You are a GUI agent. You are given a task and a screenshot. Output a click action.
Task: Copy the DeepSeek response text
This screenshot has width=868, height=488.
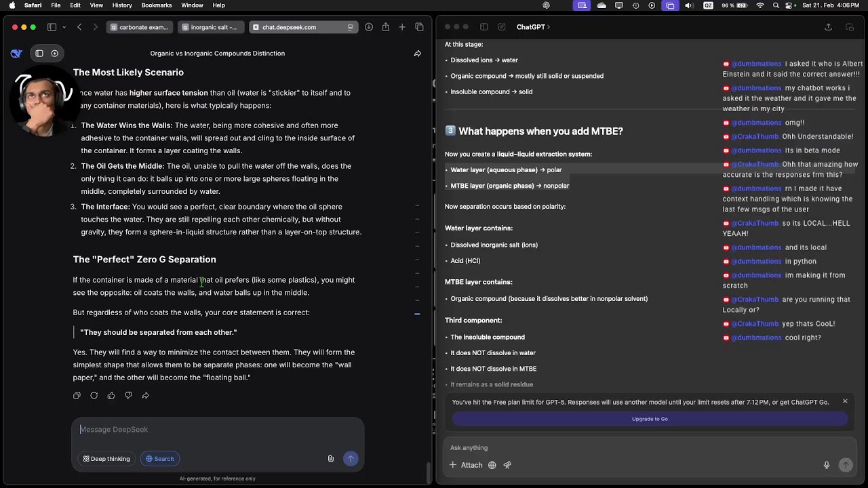click(77, 396)
